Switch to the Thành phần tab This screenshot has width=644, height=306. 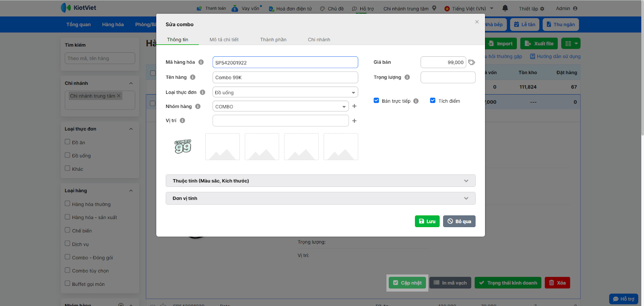click(273, 39)
